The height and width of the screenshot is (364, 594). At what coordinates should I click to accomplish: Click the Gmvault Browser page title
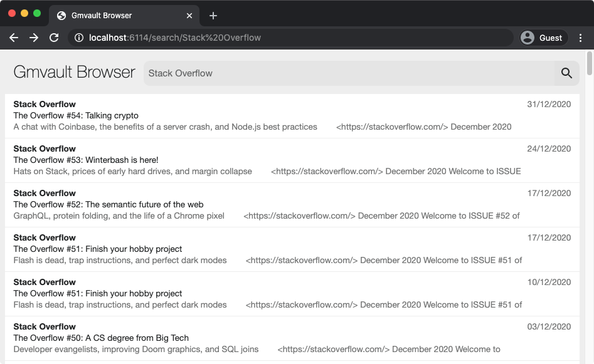pos(74,72)
